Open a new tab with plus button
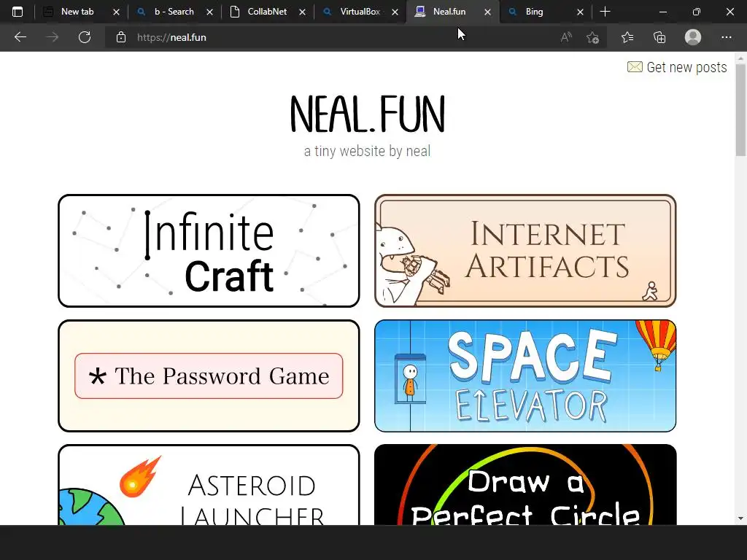Viewport: 747px width, 560px height. 605,12
